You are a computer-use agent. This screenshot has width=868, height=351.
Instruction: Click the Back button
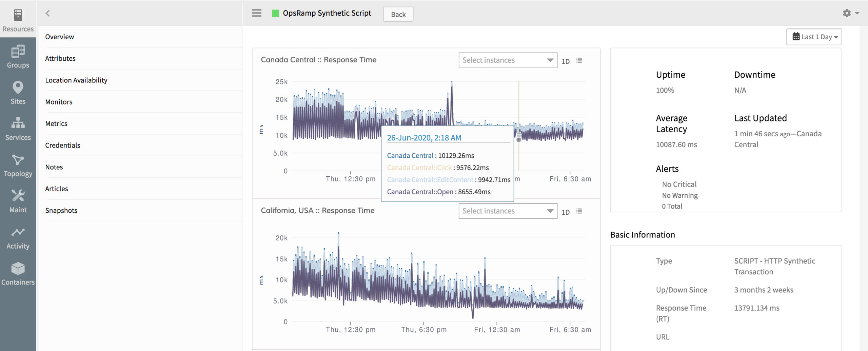point(398,14)
